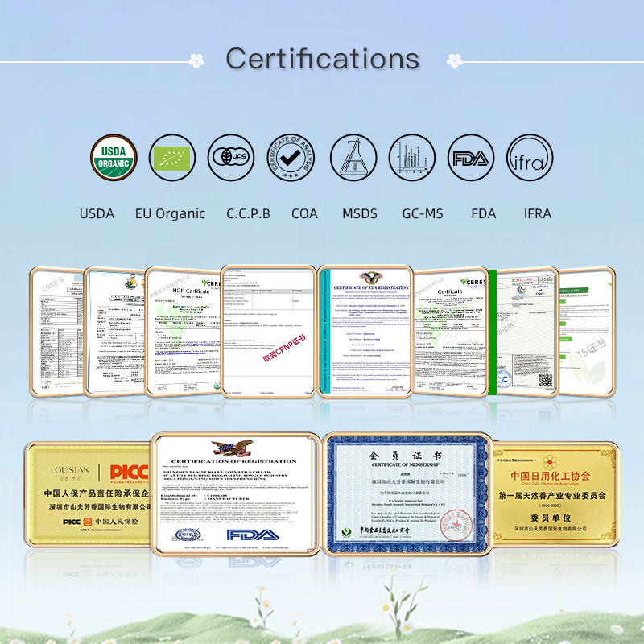This screenshot has height=644, width=644.
Task: Click the white flower ornament left of heading
Action: coord(196,61)
